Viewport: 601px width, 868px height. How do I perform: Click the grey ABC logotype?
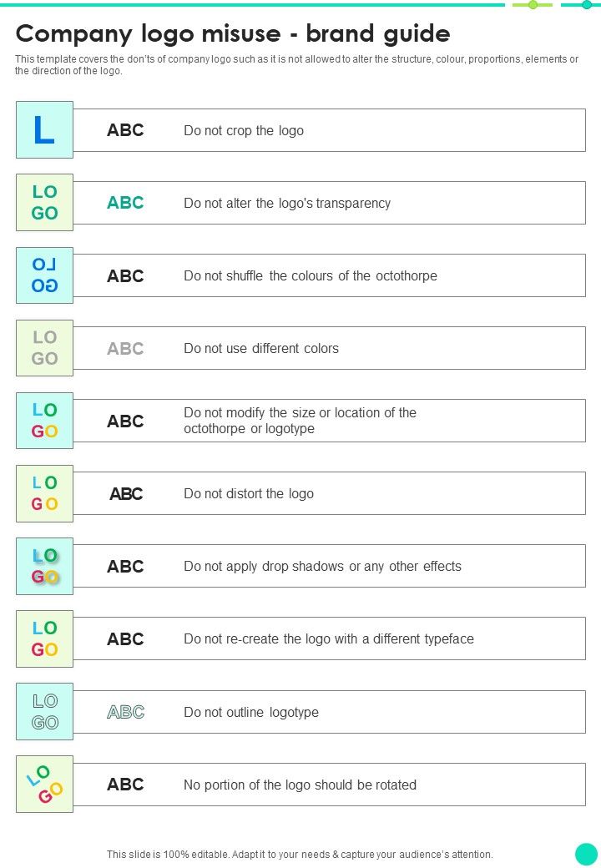click(125, 349)
